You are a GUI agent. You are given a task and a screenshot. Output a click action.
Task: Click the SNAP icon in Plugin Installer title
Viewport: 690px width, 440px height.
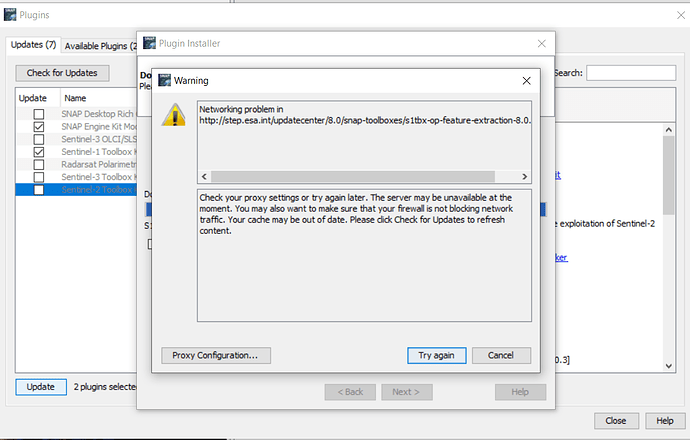point(149,43)
